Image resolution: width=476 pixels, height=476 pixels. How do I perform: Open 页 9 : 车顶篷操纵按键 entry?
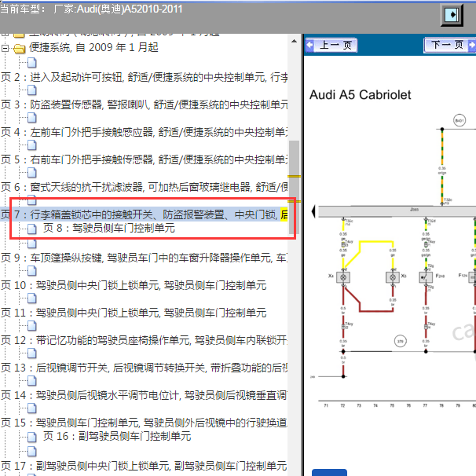[x=144, y=258]
